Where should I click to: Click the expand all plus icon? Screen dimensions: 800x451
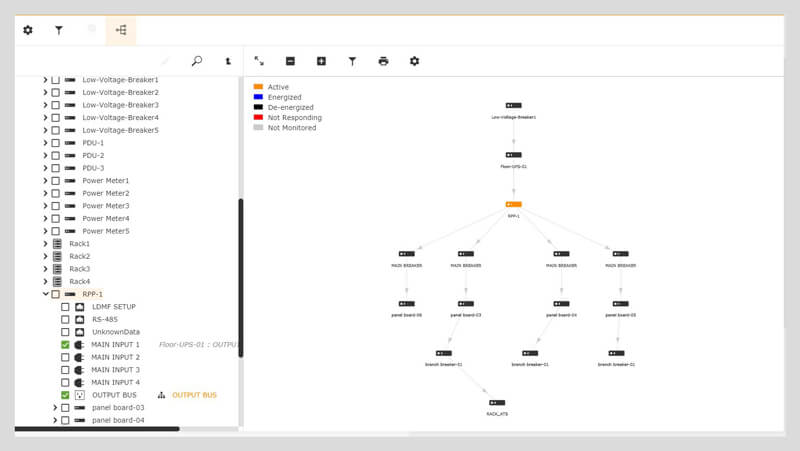pos(321,61)
